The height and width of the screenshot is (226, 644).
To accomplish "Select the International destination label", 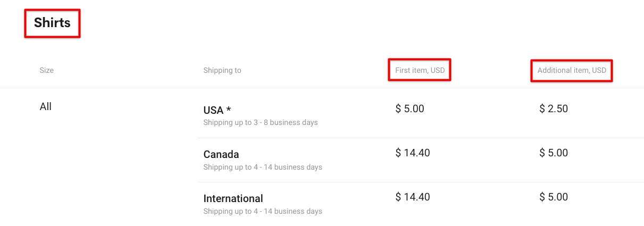I will click(x=233, y=198).
